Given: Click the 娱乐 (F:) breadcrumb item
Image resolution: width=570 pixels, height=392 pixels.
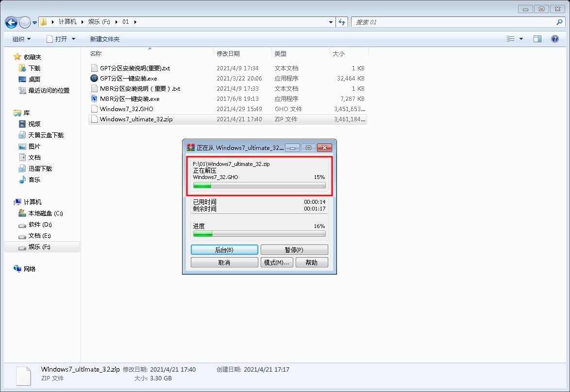Looking at the screenshot, I should (100, 22).
